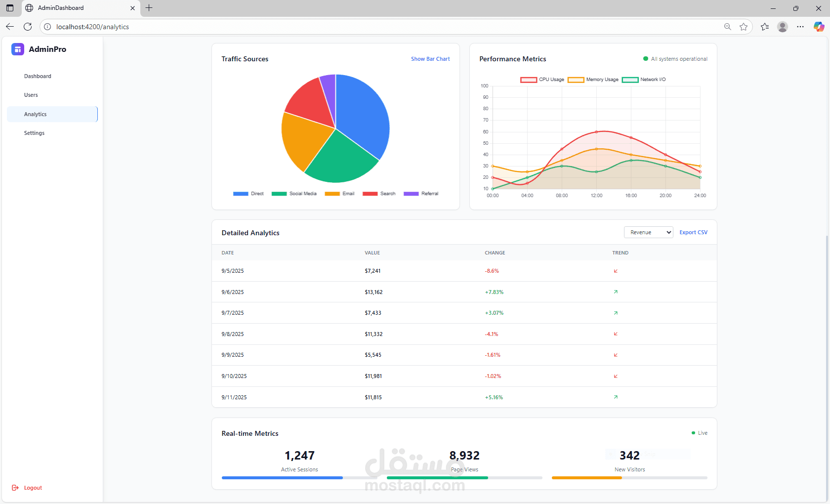Click the Export CSV link
Viewport: 830px width, 504px height.
693,232
